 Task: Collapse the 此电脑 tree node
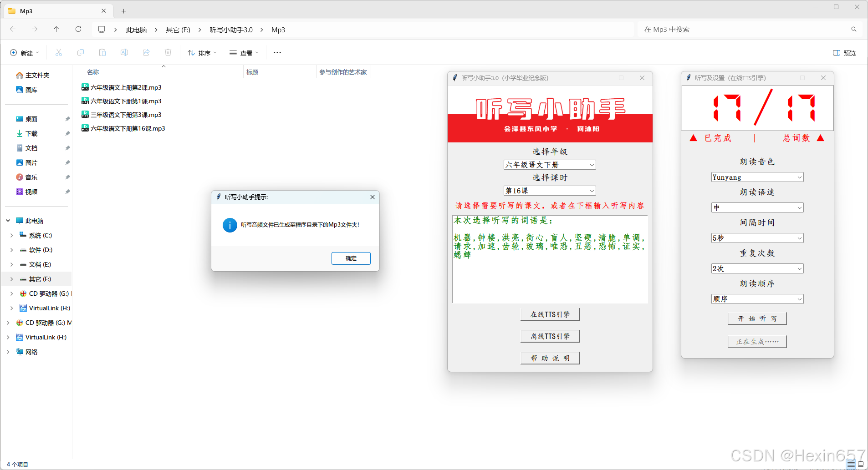coord(8,221)
